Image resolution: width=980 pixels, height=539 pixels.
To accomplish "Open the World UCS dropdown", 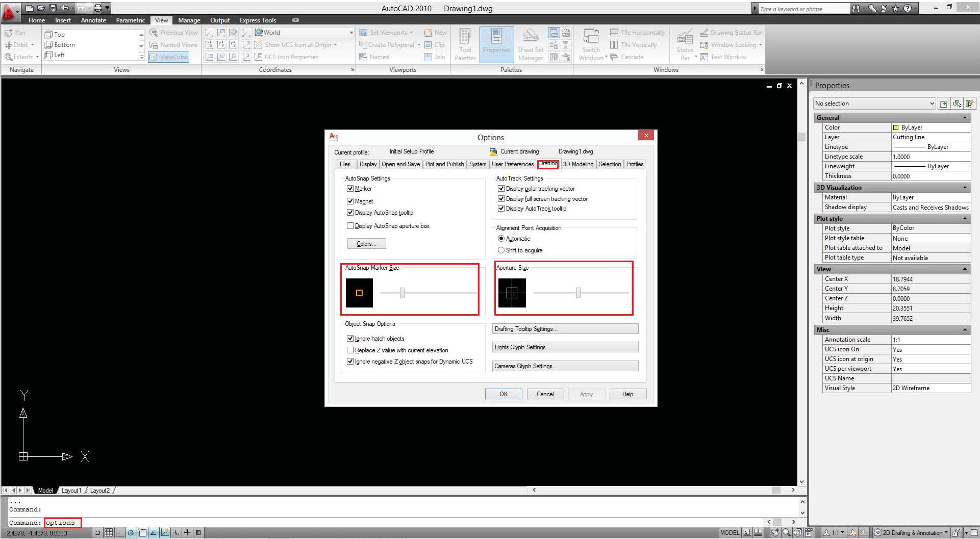I will pos(304,33).
